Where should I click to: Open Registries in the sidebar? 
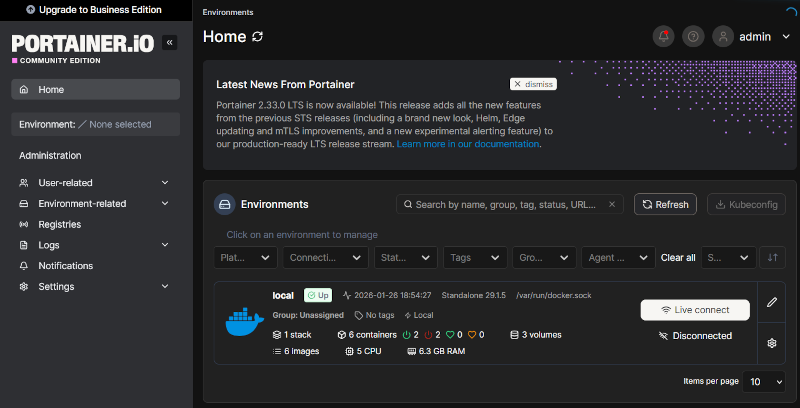60,224
